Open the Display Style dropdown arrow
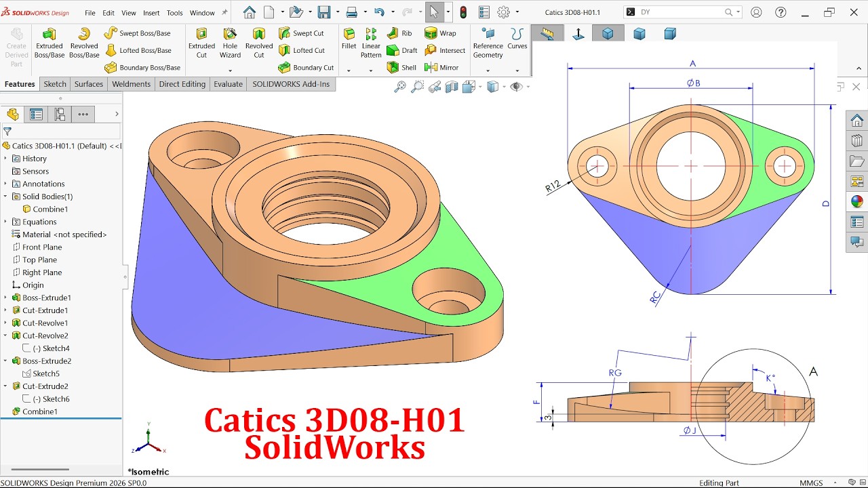 (x=504, y=87)
